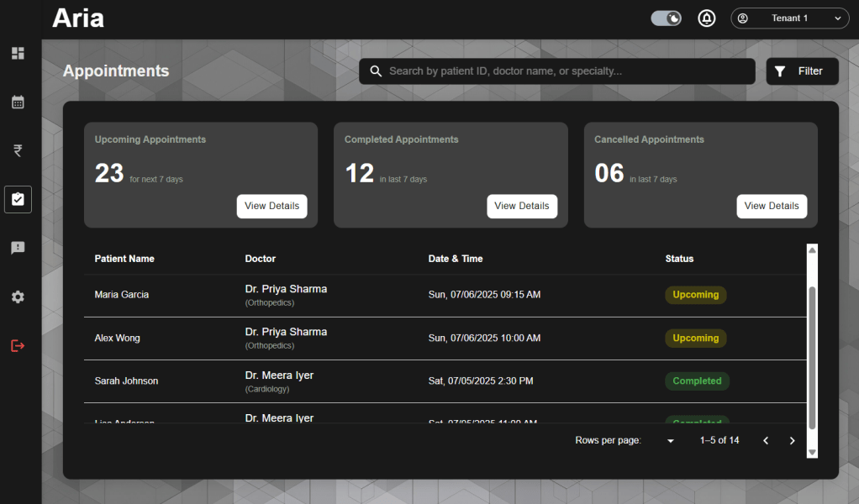859x504 pixels.
Task: Select the appointments clipboard check icon
Action: pyautogui.click(x=18, y=200)
